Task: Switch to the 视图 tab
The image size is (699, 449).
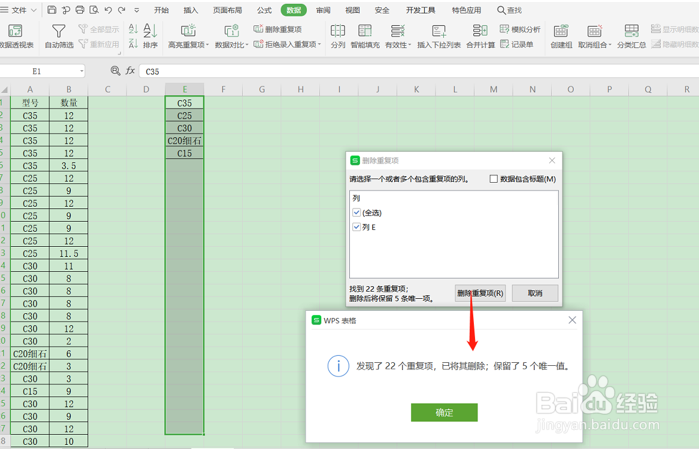Action: coord(353,10)
